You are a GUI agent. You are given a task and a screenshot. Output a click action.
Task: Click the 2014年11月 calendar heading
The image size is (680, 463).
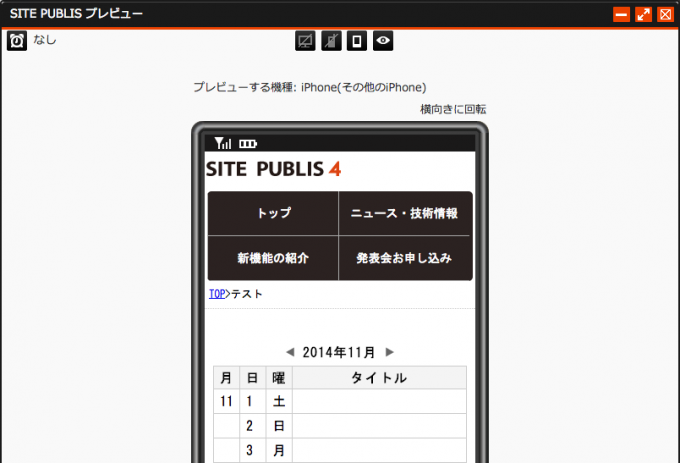pyautogui.click(x=339, y=352)
